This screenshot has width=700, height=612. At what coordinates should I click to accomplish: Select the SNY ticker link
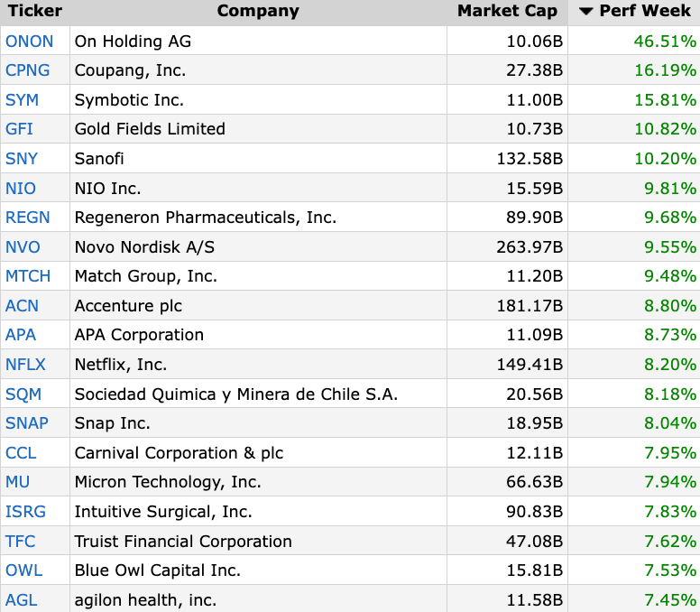pyautogui.click(x=22, y=159)
